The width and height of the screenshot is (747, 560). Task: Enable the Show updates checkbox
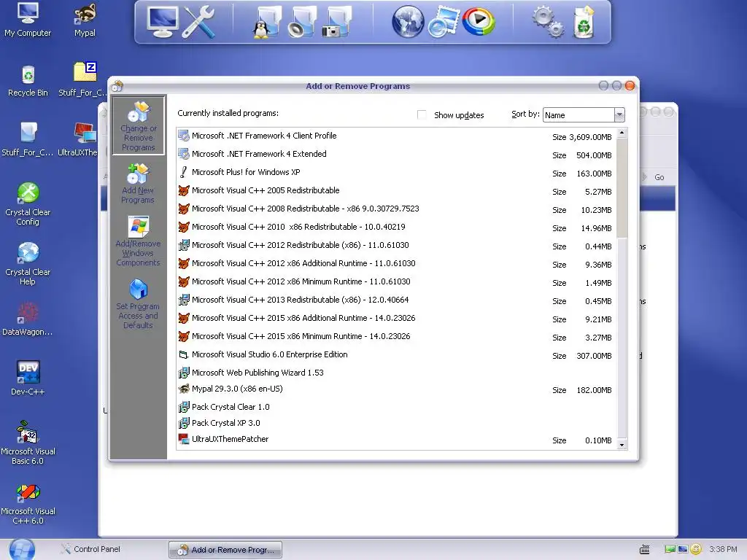click(422, 114)
